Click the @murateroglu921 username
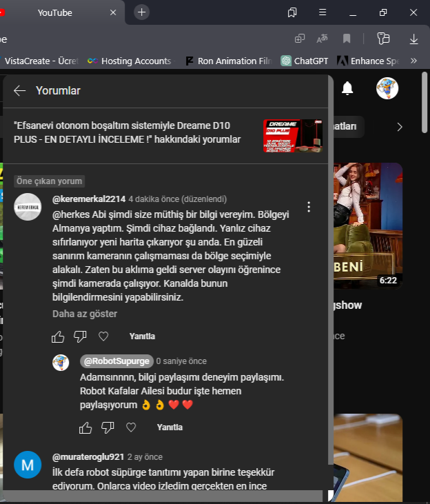Viewport: 430px width, 504px height. 88,457
